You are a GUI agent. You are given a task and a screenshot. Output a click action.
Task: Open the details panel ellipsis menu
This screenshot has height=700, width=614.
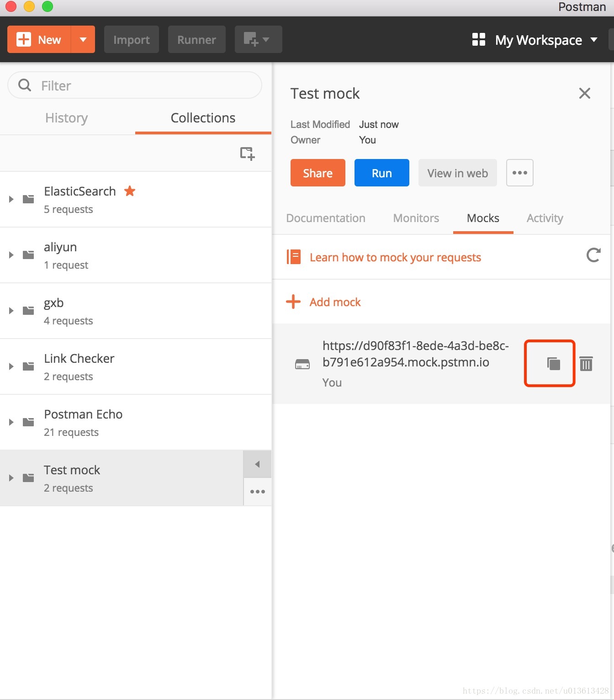coord(520,173)
